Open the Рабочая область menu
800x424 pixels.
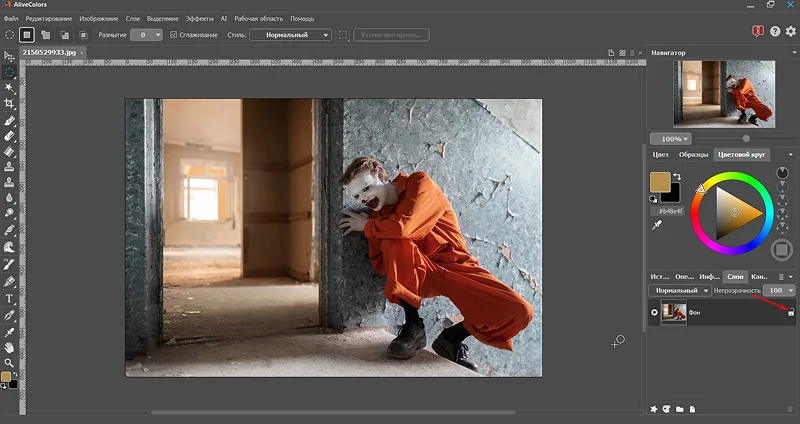tap(259, 18)
